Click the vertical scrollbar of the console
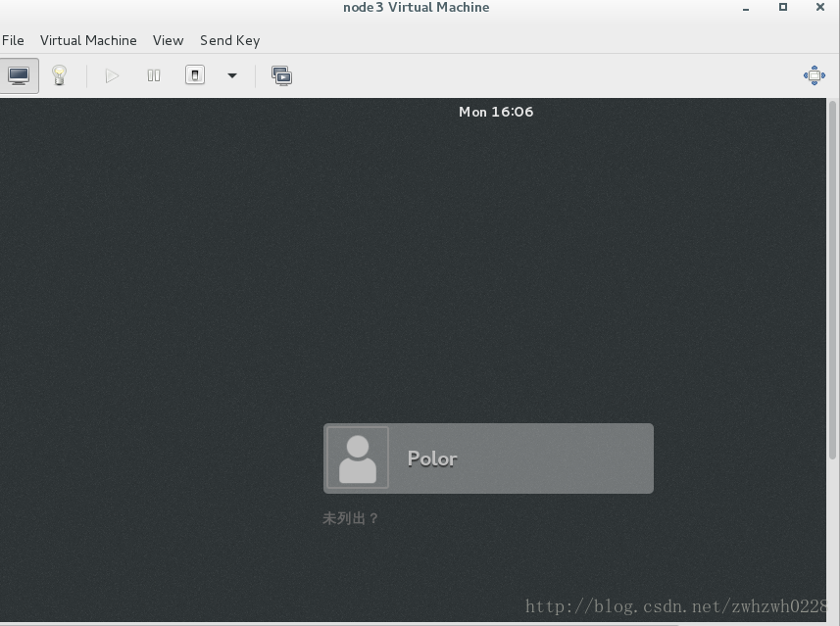840x626 pixels. point(832,279)
